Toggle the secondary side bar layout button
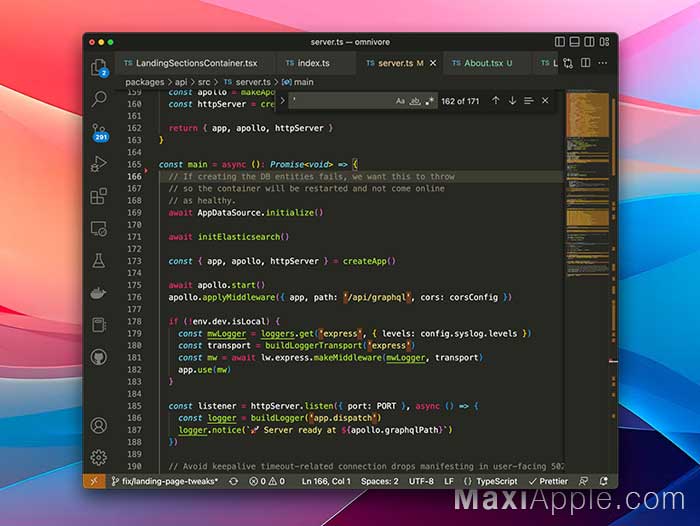This screenshot has height=526, width=700. click(589, 42)
